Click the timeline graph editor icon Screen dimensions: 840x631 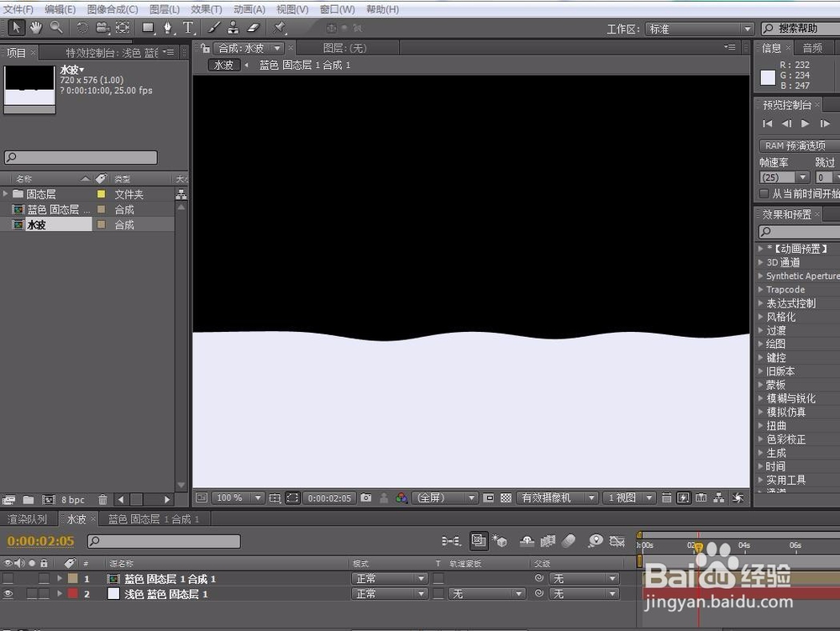[617, 541]
